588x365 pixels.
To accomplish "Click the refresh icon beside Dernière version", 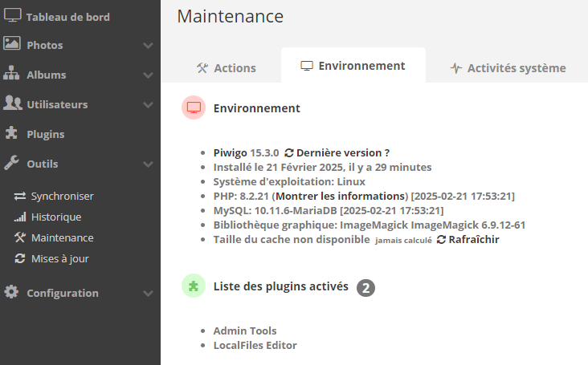I will tap(289, 152).
